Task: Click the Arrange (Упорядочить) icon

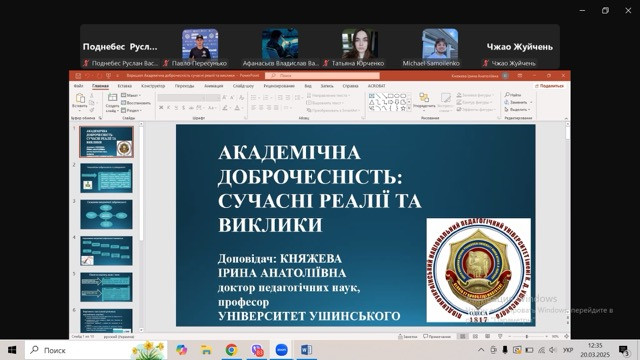Action: 424,98
